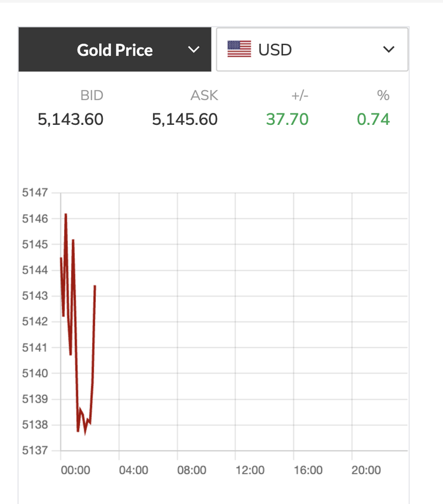Screen dimensions: 443x504
Task: Click the ask price 5,145.60
Action: point(185,119)
